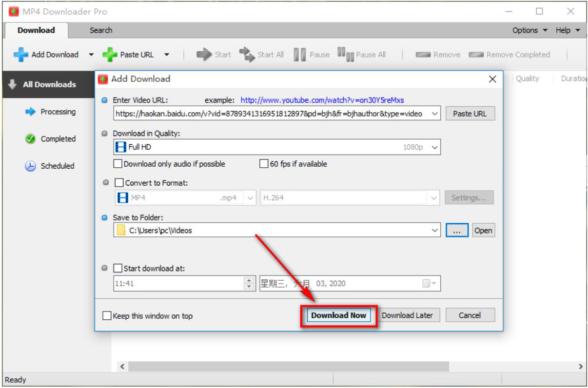Switch to the Search tab
Screen dimensions: 588x388
(101, 30)
